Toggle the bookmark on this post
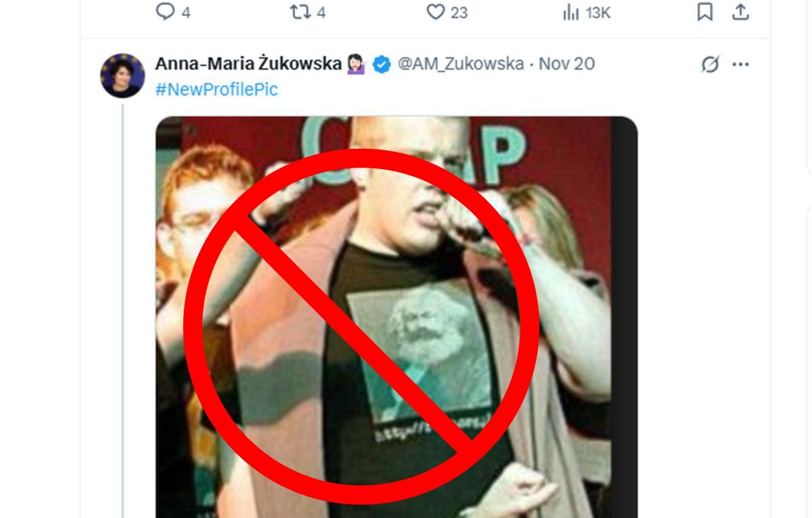 pos(705,10)
